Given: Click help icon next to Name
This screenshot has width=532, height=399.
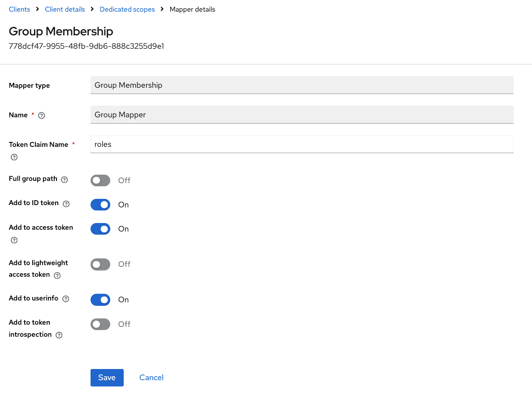Looking at the screenshot, I should click(42, 116).
